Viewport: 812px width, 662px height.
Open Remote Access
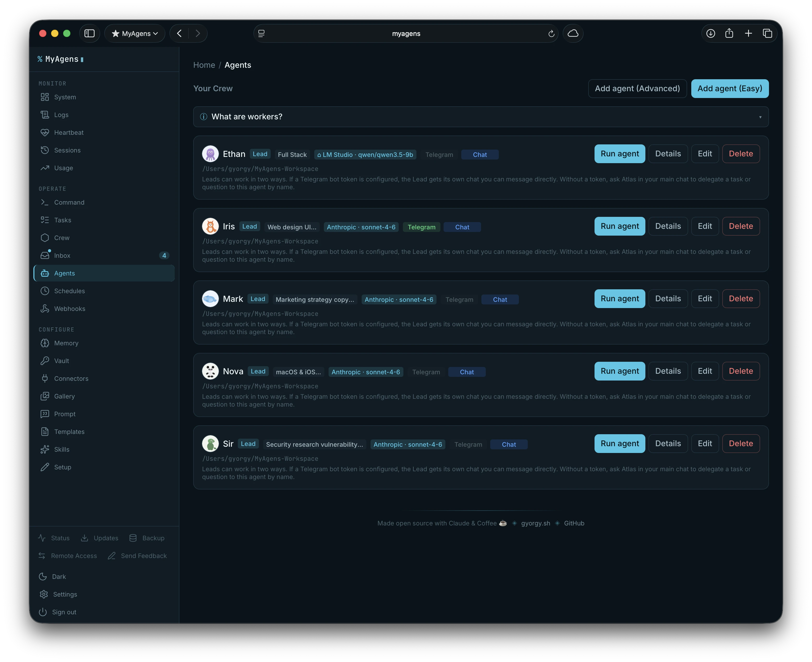click(68, 556)
